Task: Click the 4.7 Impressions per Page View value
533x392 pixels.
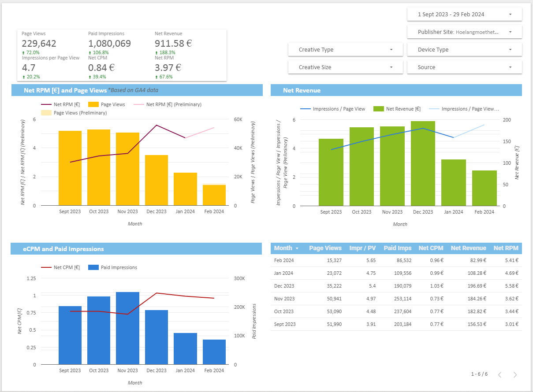Action: (28, 68)
